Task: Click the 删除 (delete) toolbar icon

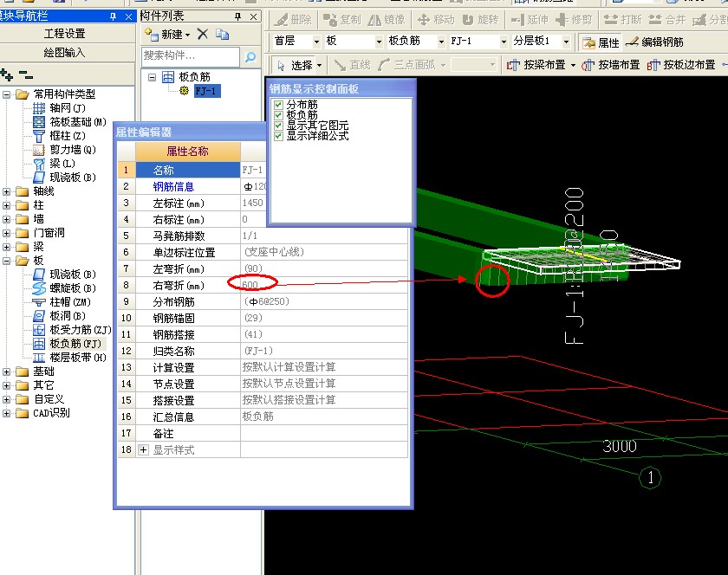Action: click(x=293, y=20)
